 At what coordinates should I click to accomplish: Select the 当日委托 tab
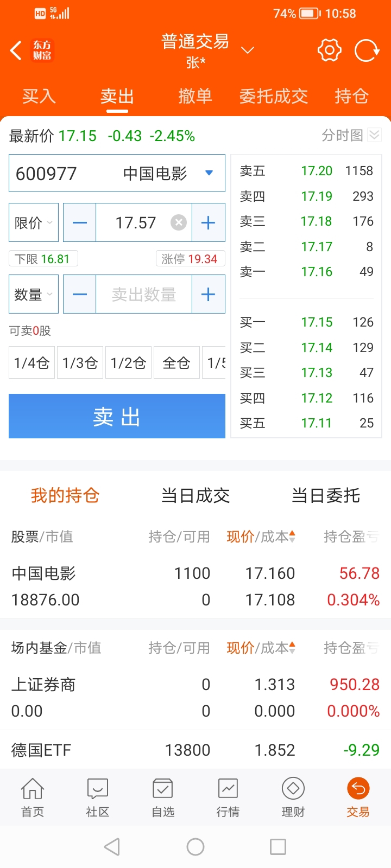[x=326, y=495]
